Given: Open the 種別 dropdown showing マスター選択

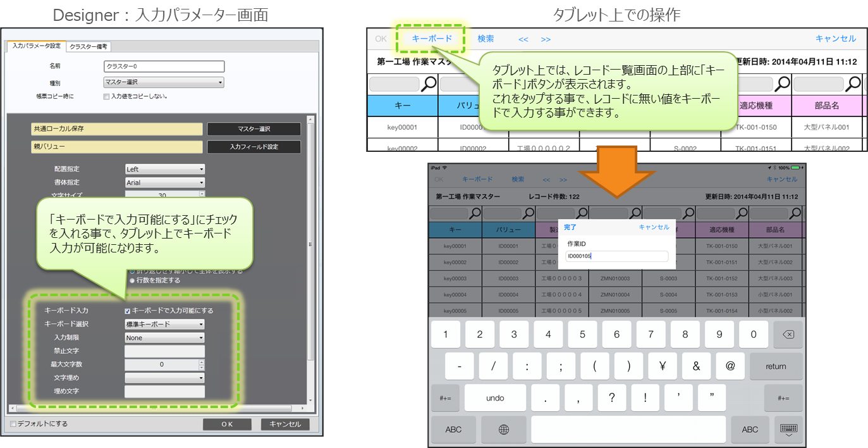Looking at the screenshot, I should [164, 82].
